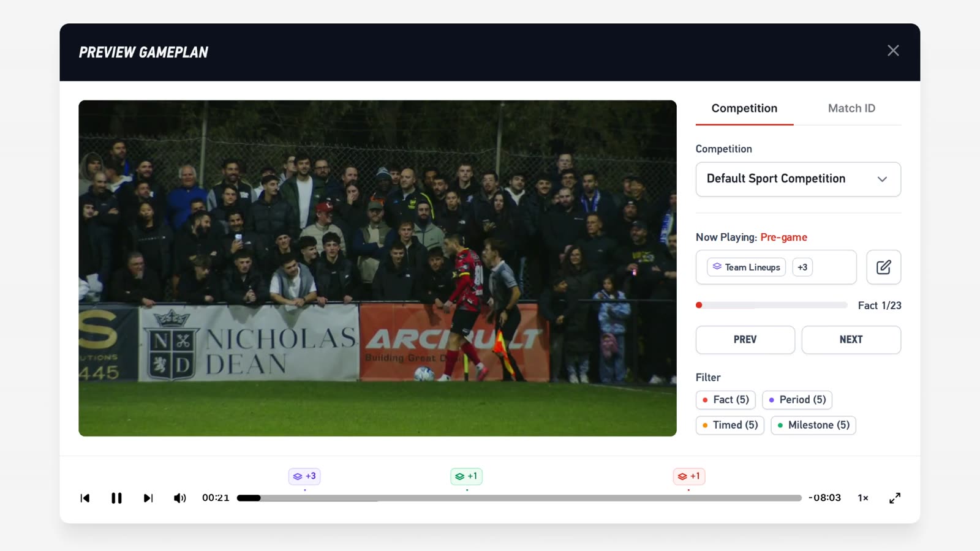Image resolution: width=980 pixels, height=551 pixels.
Task: Switch to the Match ID tab
Action: [851, 108]
